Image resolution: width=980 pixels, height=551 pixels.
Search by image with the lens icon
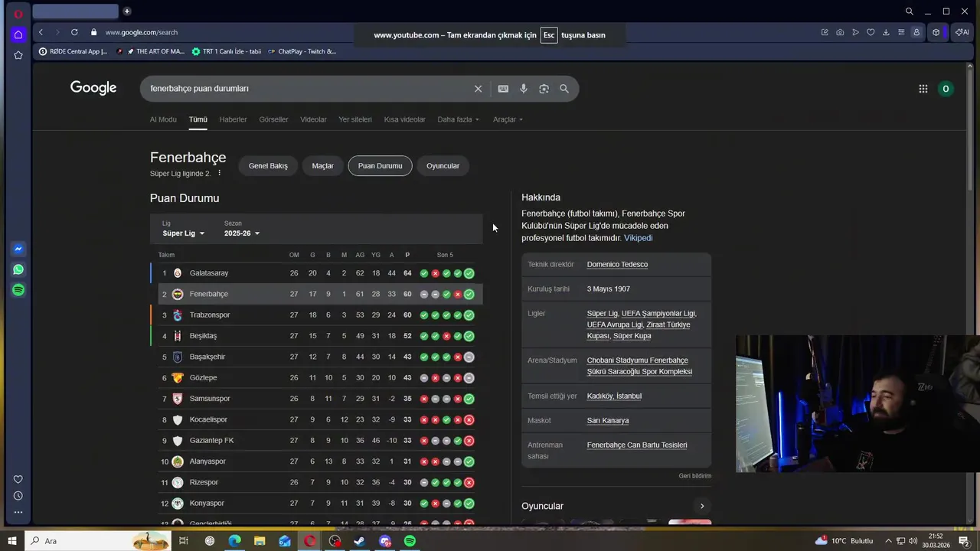pos(544,89)
